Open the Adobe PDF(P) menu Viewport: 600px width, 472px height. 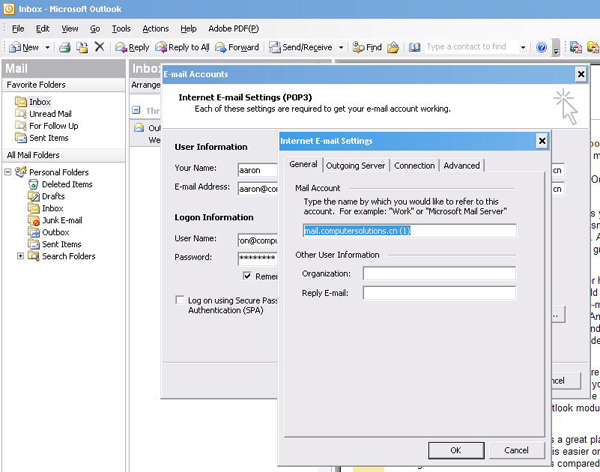point(233,29)
